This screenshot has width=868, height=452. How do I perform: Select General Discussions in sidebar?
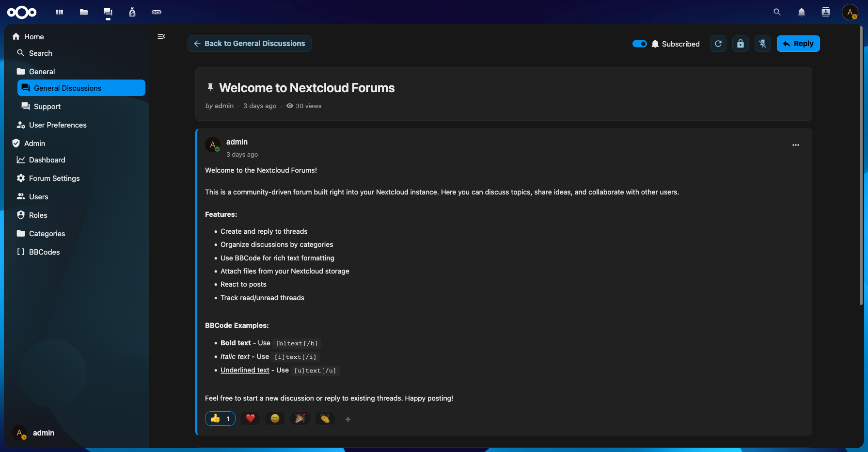click(81, 88)
